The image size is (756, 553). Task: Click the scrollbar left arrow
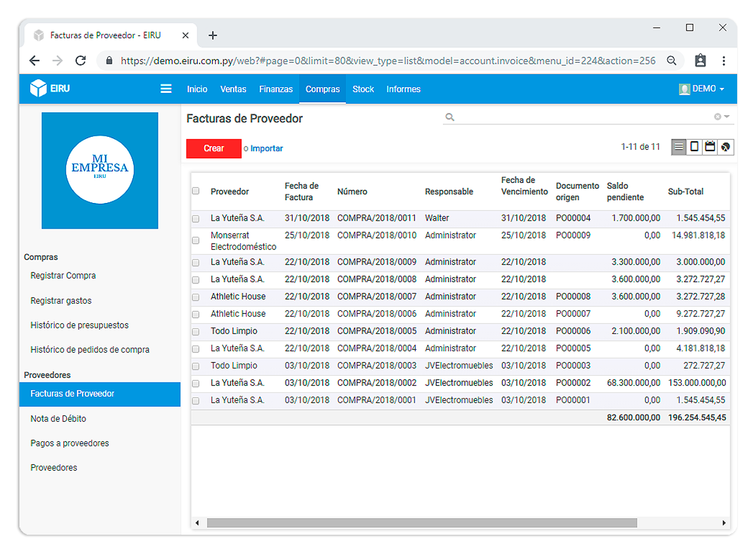(197, 523)
